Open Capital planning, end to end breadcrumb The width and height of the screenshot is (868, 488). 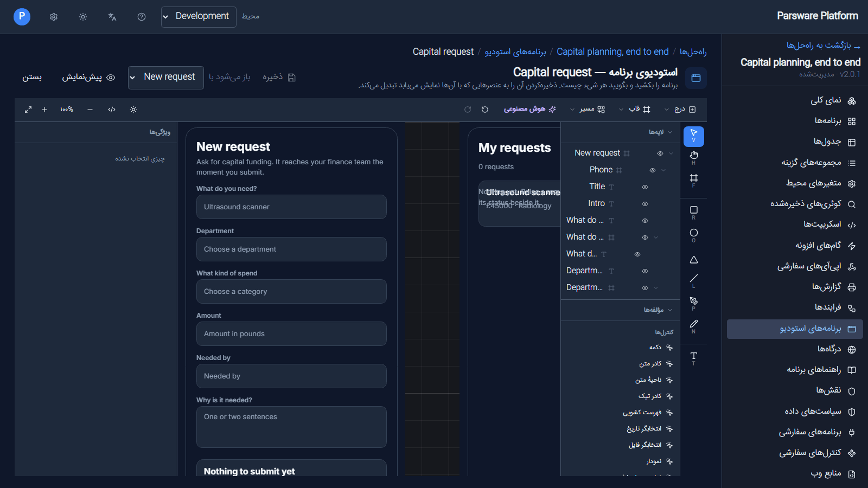pyautogui.click(x=612, y=52)
